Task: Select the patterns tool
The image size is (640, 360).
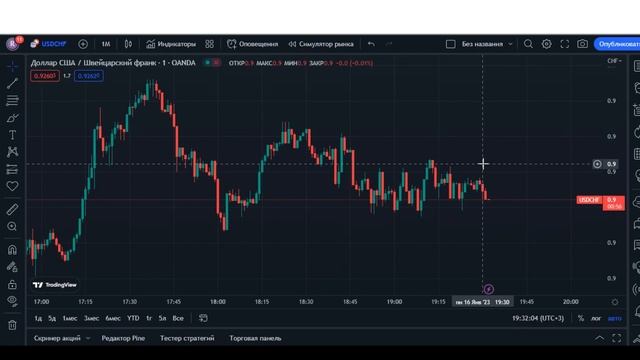Action: coord(12,152)
